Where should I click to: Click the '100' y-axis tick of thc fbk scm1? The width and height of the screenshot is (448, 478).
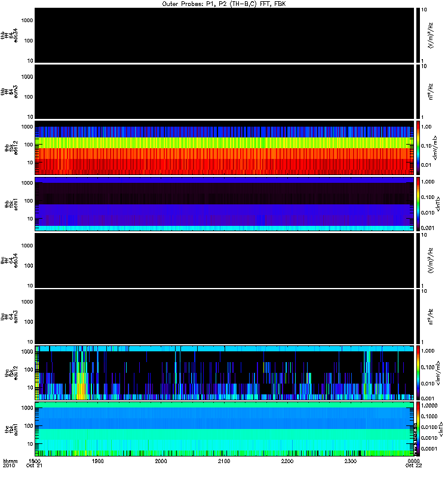tap(29, 426)
